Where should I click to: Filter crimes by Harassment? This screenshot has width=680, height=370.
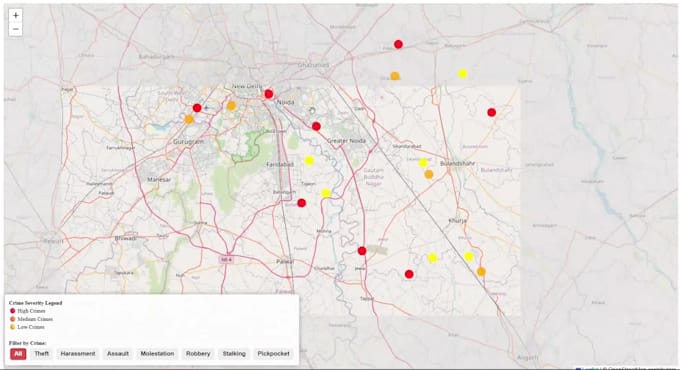point(78,354)
